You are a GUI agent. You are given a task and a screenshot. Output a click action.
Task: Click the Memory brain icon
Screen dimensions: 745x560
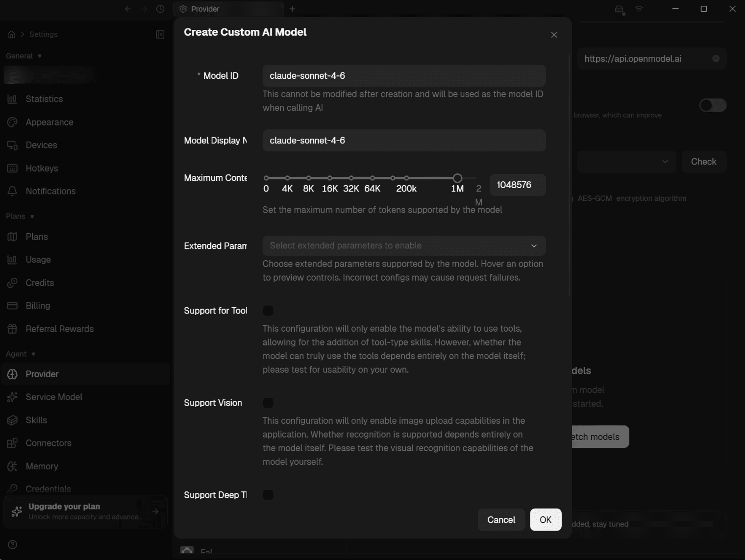tap(12, 466)
